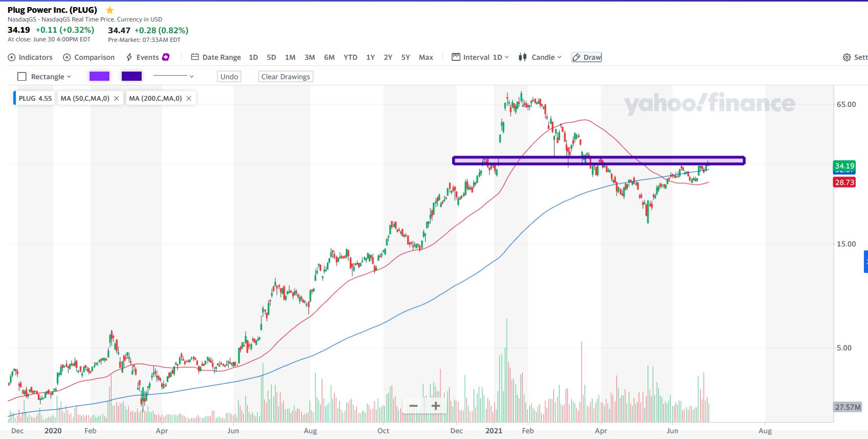This screenshot has height=439, width=868.
Task: Click the 65.00 price axis label
Action: pos(846,104)
